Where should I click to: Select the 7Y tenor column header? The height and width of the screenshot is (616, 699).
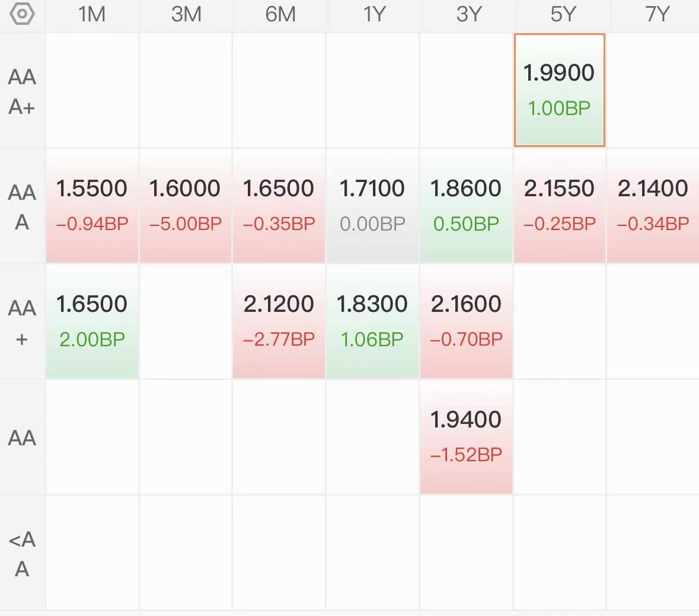656,14
